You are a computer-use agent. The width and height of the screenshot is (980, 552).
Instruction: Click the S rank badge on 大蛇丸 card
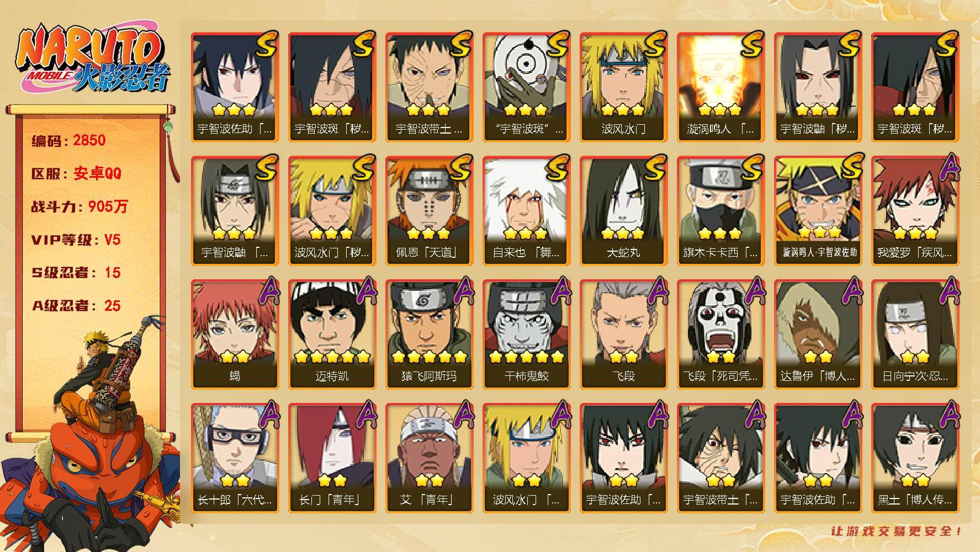pos(653,167)
